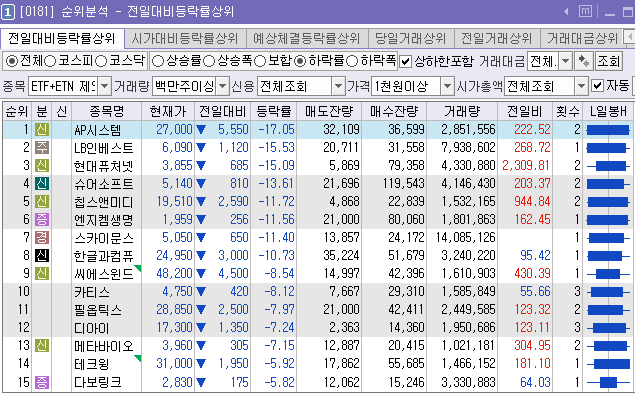Open the 거래대금 dropdown
635x394 pixels.
[566, 62]
